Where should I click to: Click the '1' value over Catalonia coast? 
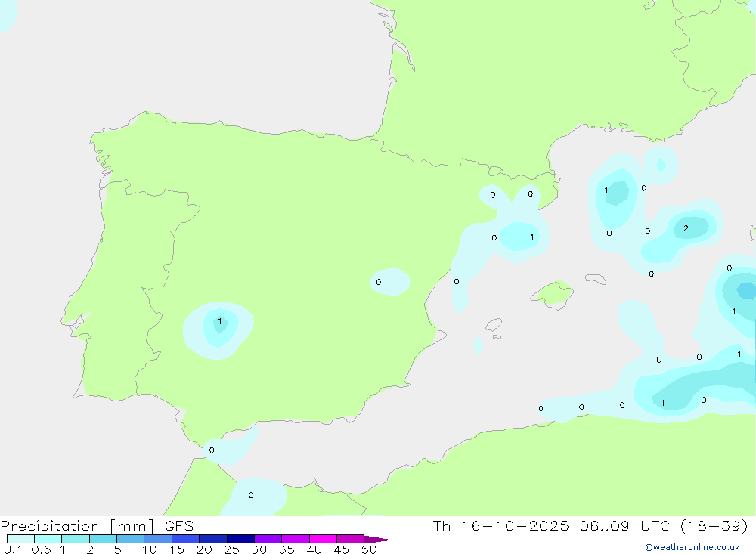(x=532, y=237)
